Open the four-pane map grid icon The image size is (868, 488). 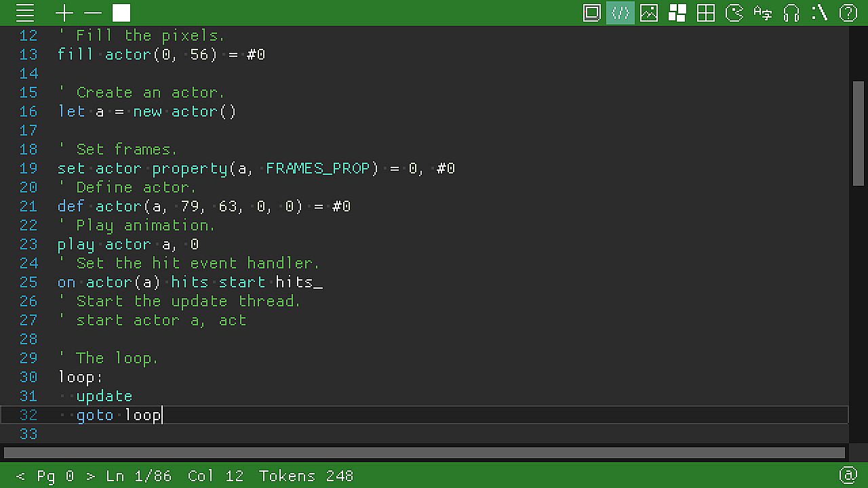706,13
